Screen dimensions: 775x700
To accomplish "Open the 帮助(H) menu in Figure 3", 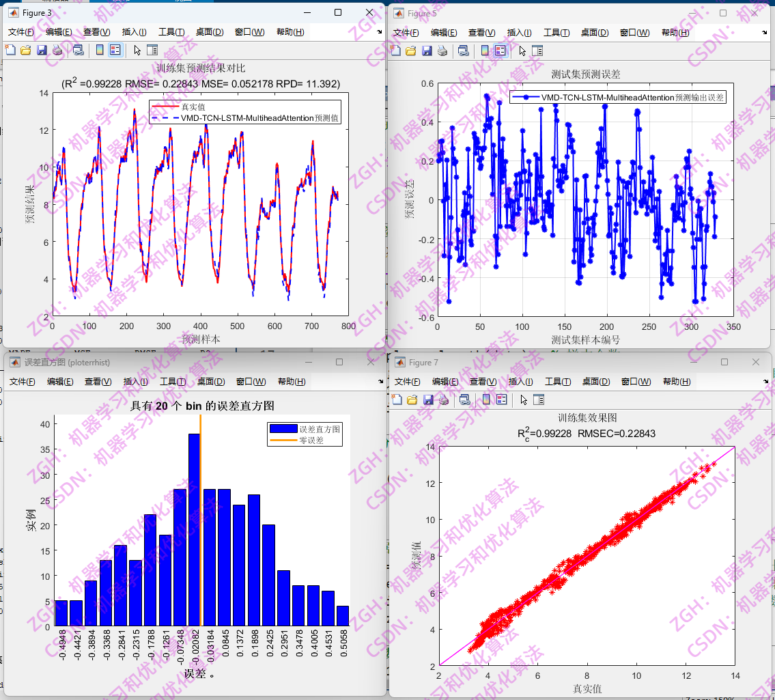I will [290, 32].
